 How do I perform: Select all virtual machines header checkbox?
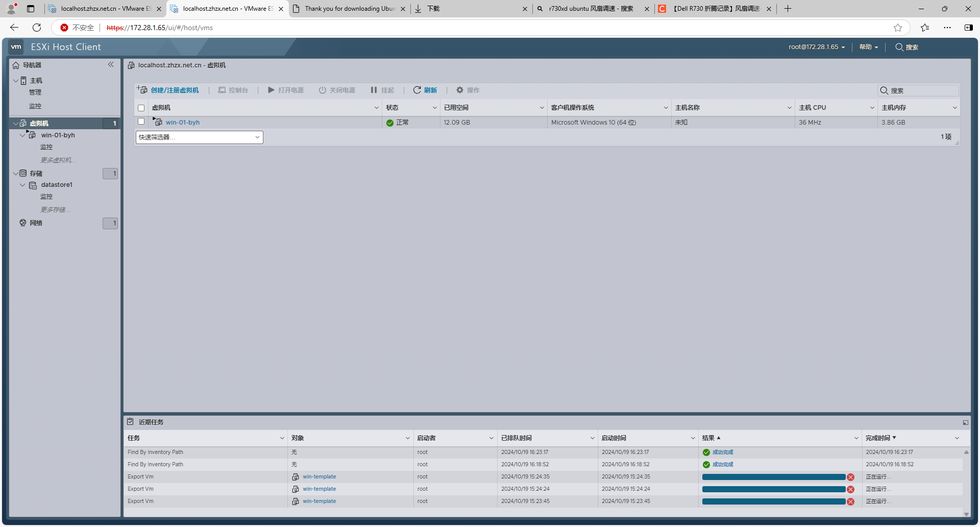(x=141, y=108)
